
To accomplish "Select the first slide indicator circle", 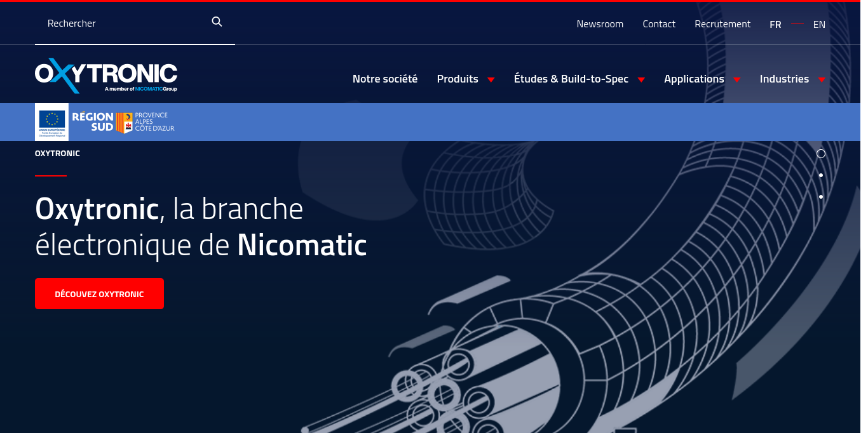I will [820, 154].
